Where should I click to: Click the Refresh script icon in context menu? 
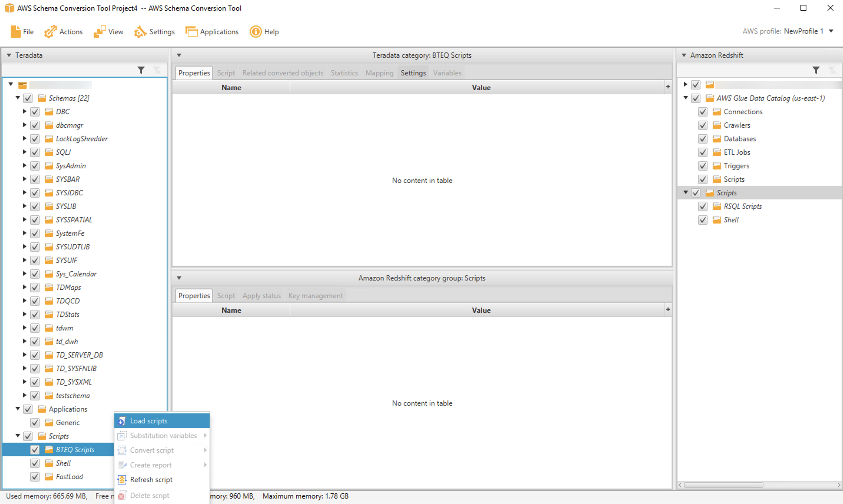click(x=122, y=480)
